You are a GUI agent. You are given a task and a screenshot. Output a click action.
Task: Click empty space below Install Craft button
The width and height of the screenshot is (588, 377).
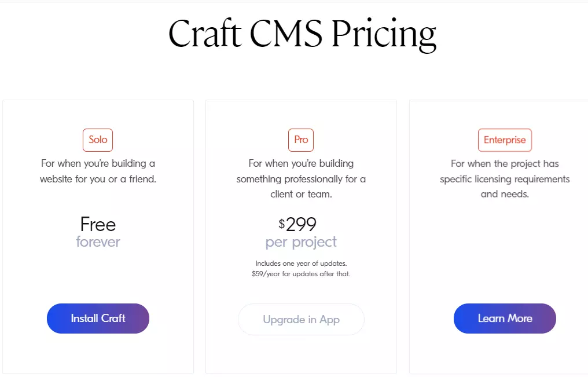(98, 354)
